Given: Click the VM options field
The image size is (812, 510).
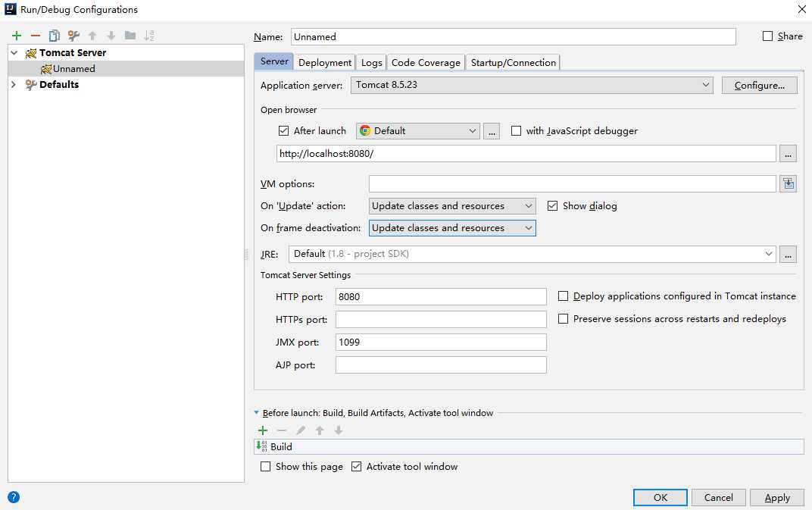Looking at the screenshot, I should tap(572, 183).
